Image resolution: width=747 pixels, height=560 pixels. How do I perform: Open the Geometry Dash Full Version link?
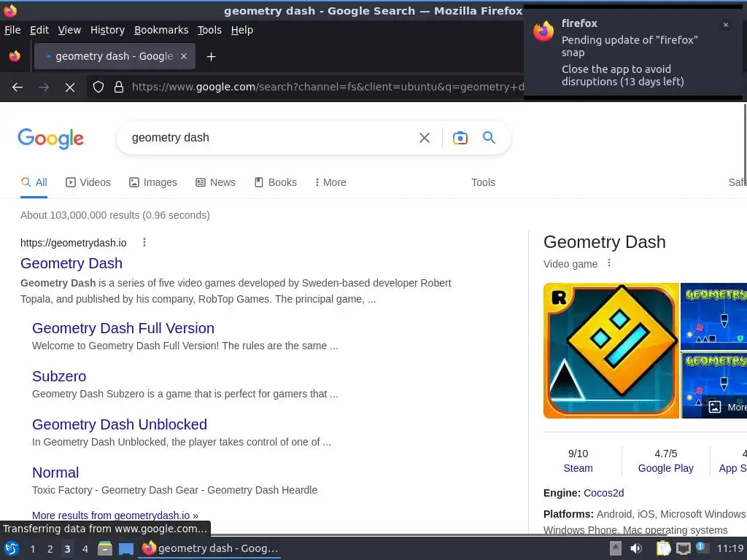click(x=123, y=328)
